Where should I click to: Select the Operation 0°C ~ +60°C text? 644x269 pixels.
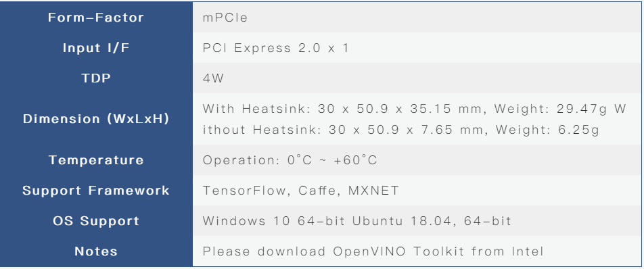(290, 160)
